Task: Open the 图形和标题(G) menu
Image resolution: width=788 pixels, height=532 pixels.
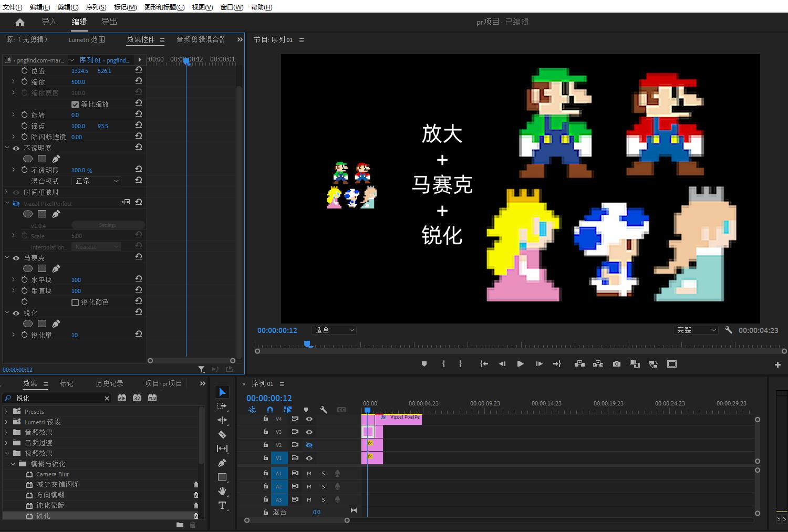Action: [164, 7]
